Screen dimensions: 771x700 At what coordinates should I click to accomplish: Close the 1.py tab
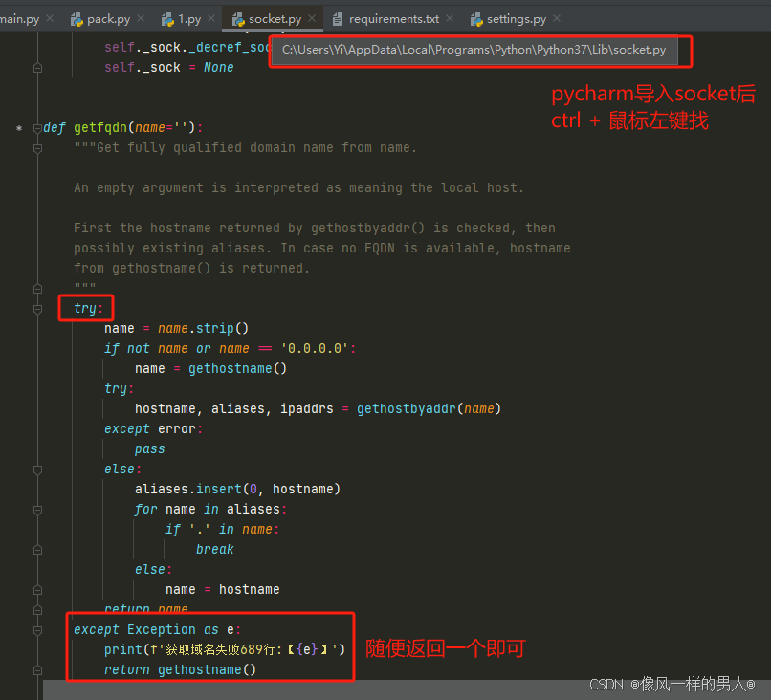point(211,19)
